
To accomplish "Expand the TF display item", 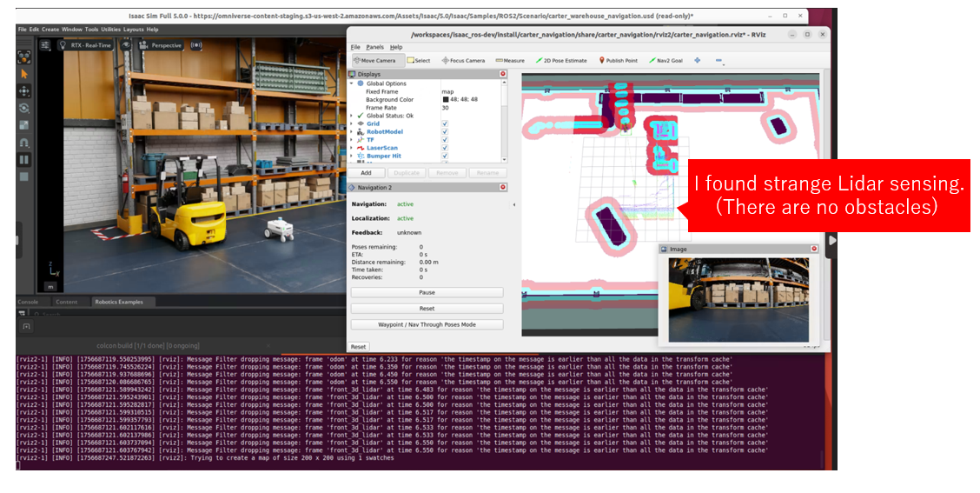I will coord(351,140).
